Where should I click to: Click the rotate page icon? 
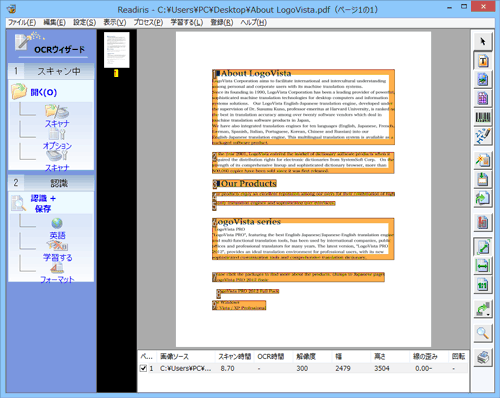(483, 309)
